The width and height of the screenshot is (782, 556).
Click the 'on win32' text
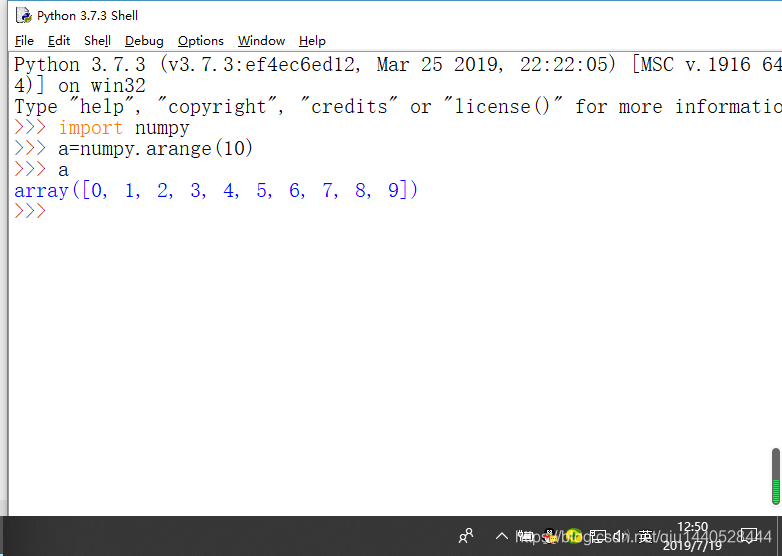(102, 86)
